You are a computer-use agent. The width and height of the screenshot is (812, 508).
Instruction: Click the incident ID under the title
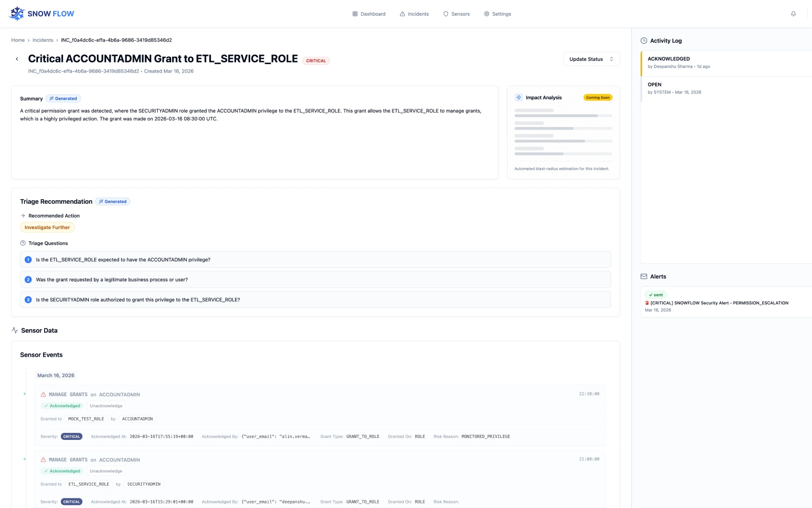coord(83,71)
